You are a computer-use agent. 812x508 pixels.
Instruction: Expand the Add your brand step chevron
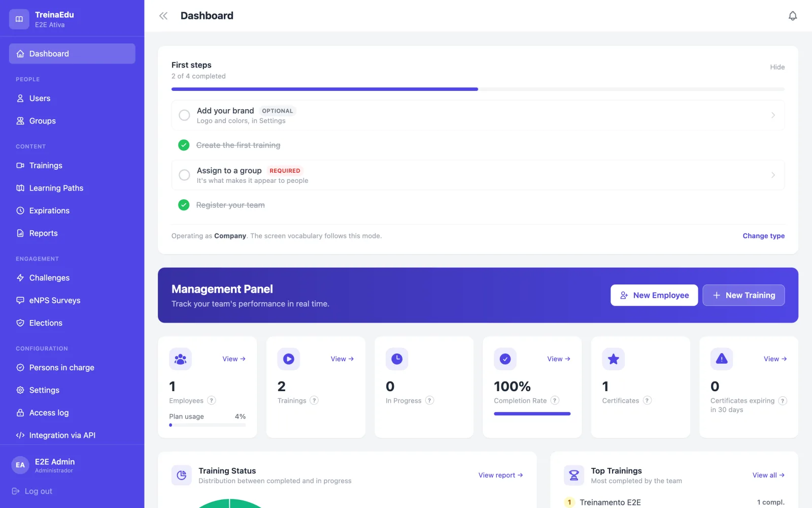(x=773, y=115)
